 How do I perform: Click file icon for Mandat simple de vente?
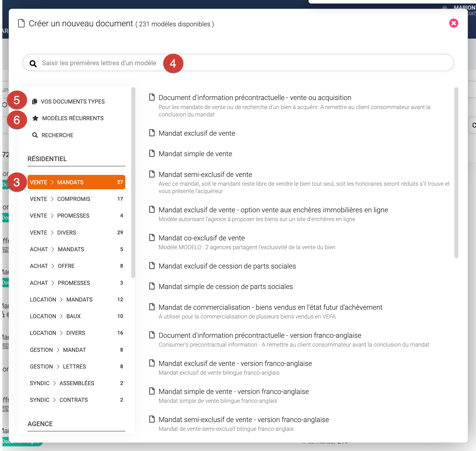(x=152, y=154)
